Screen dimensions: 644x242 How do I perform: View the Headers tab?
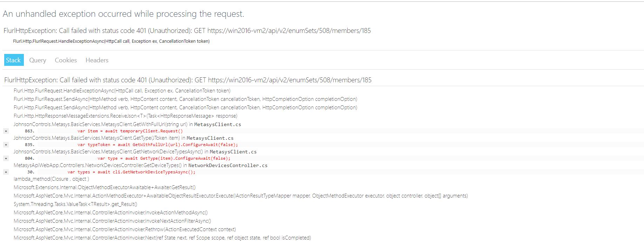pos(96,60)
